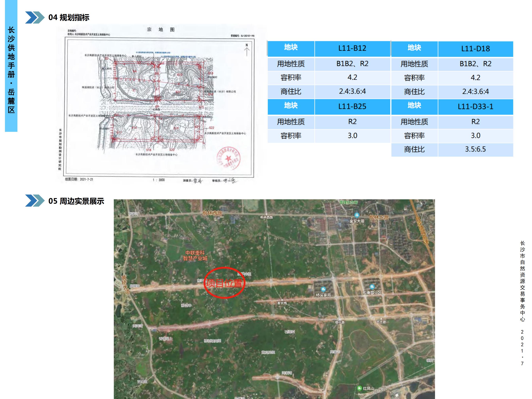Select the L11-D33-1 header cell
The height and width of the screenshot is (399, 532).
[x=475, y=107]
